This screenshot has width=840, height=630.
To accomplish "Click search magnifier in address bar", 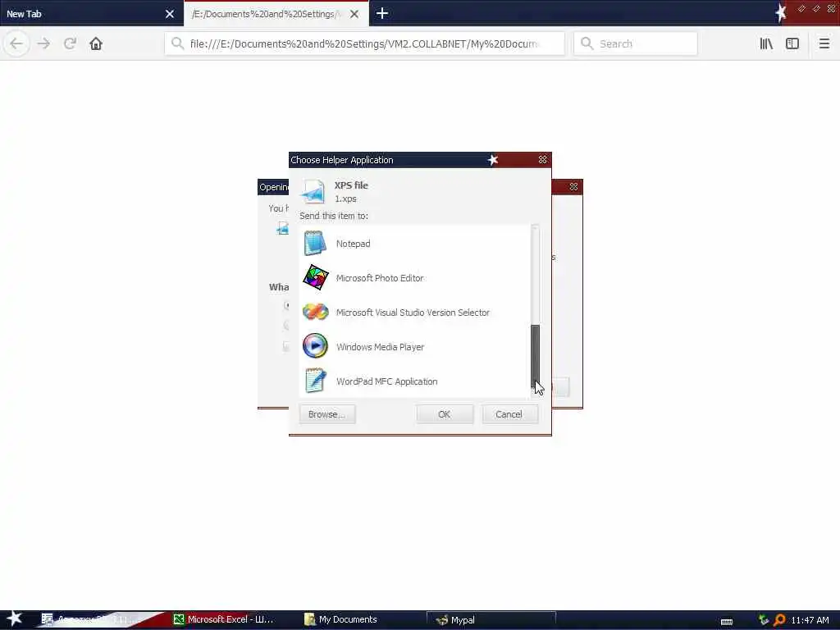I will pos(178,43).
